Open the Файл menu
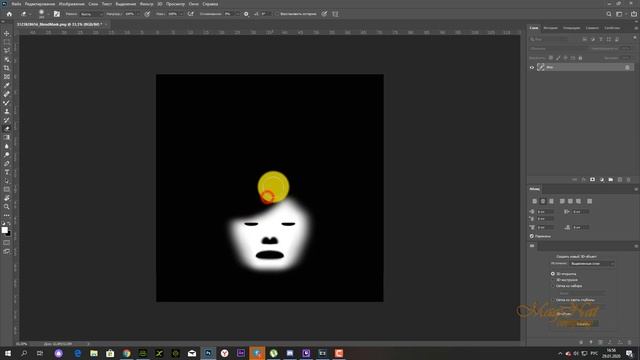640x360 pixels. pyautogui.click(x=16, y=4)
